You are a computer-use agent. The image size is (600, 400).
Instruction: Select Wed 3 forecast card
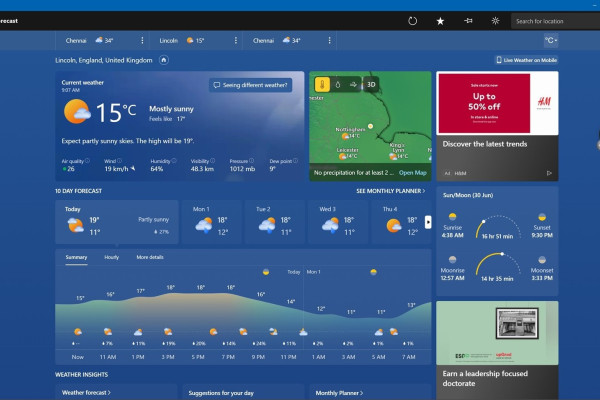coord(338,222)
